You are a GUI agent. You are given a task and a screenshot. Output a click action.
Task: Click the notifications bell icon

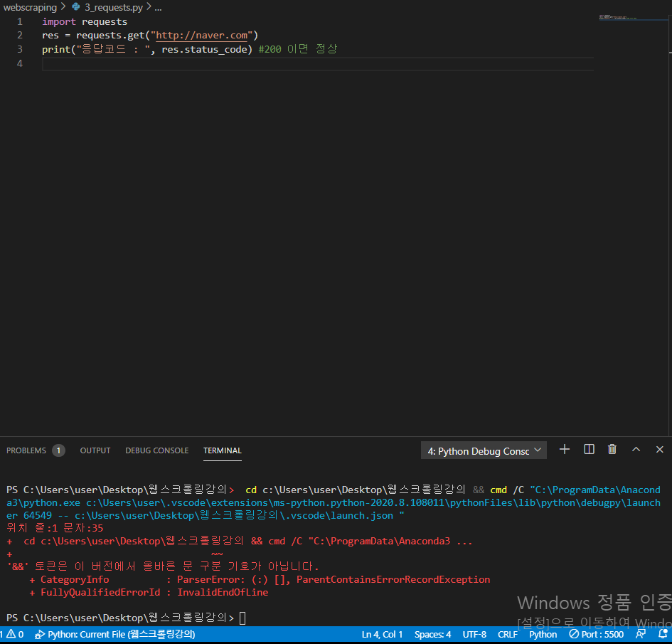click(x=663, y=634)
